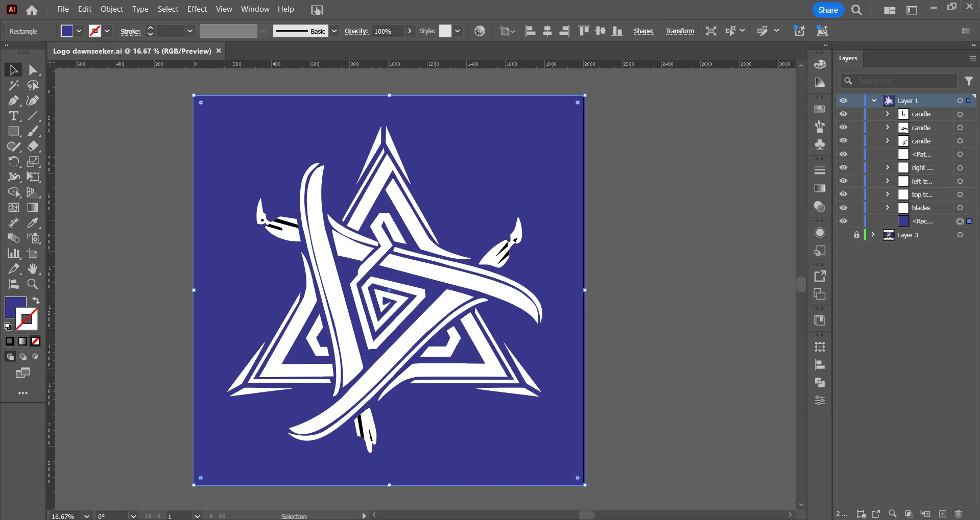This screenshot has height=520, width=980.
Task: Open the Shape properties link
Action: 643,31
